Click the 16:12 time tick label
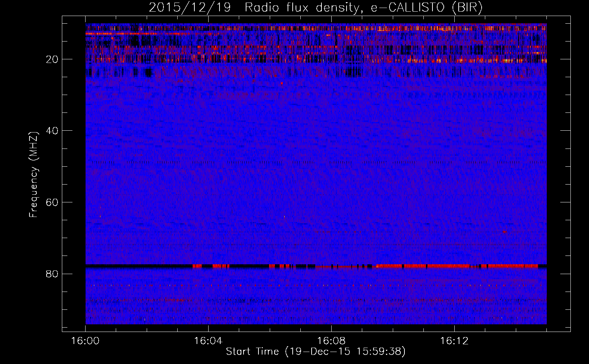Screen dimensions: 589x364 pyautogui.click(x=454, y=341)
